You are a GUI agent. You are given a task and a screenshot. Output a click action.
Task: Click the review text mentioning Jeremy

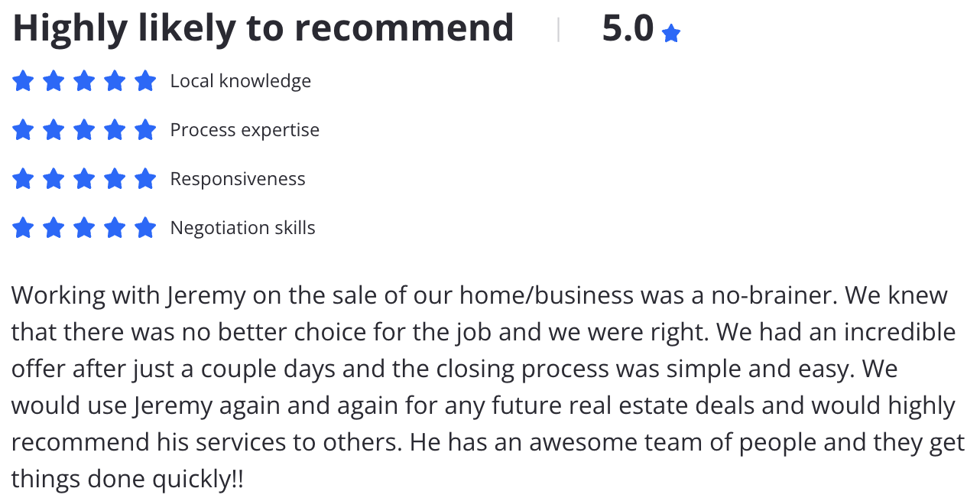pos(488,387)
